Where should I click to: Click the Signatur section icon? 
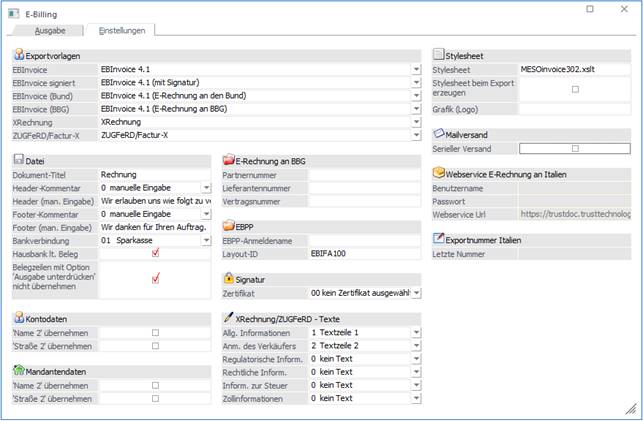tap(228, 280)
